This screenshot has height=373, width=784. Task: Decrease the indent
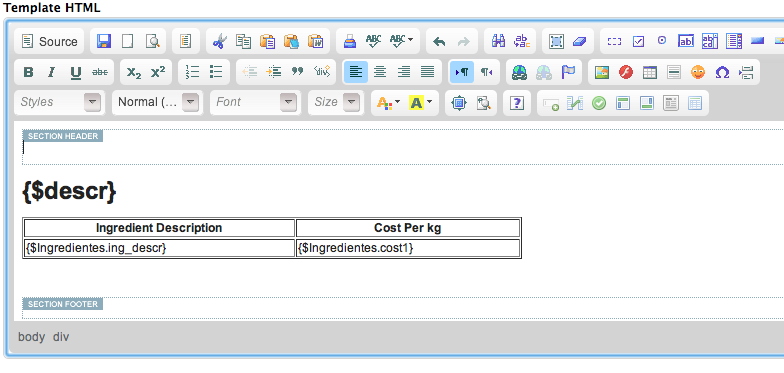click(250, 72)
